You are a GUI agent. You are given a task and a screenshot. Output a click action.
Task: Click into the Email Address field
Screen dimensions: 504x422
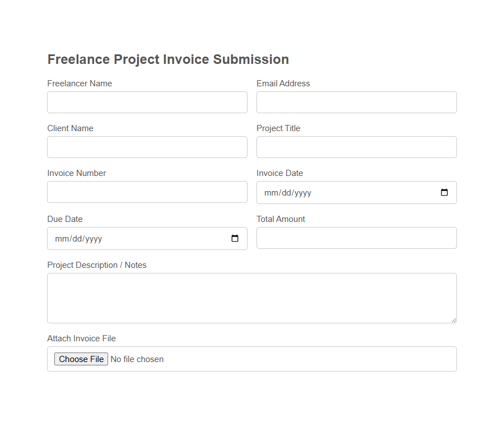coord(356,102)
